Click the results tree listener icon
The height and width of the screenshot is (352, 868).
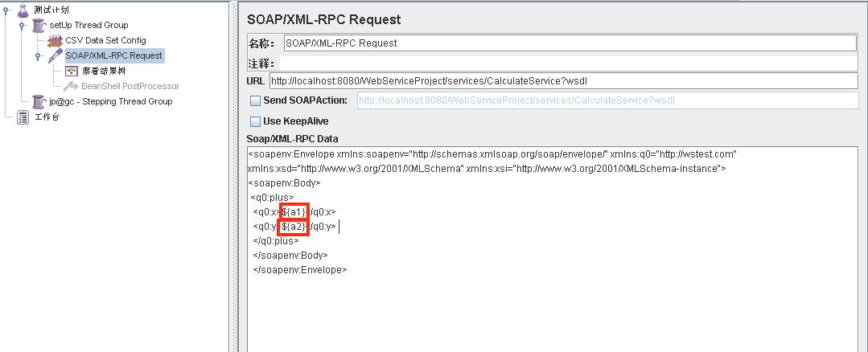point(71,71)
